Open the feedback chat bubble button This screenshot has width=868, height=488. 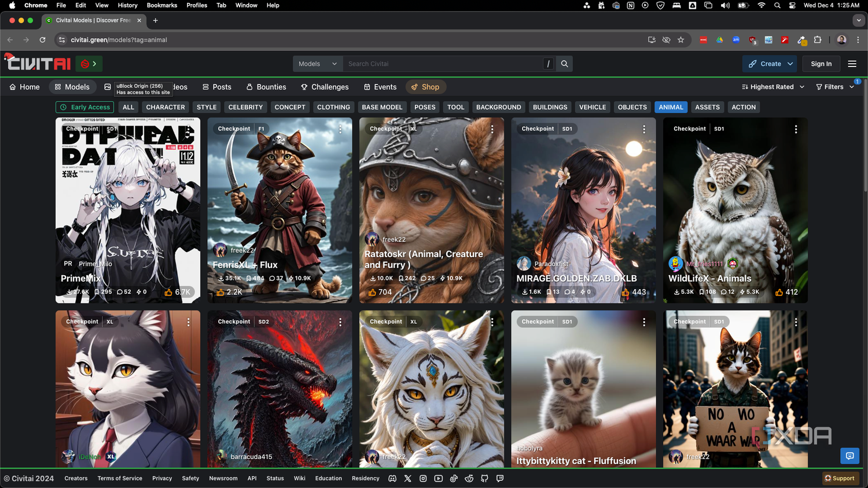tap(849, 456)
